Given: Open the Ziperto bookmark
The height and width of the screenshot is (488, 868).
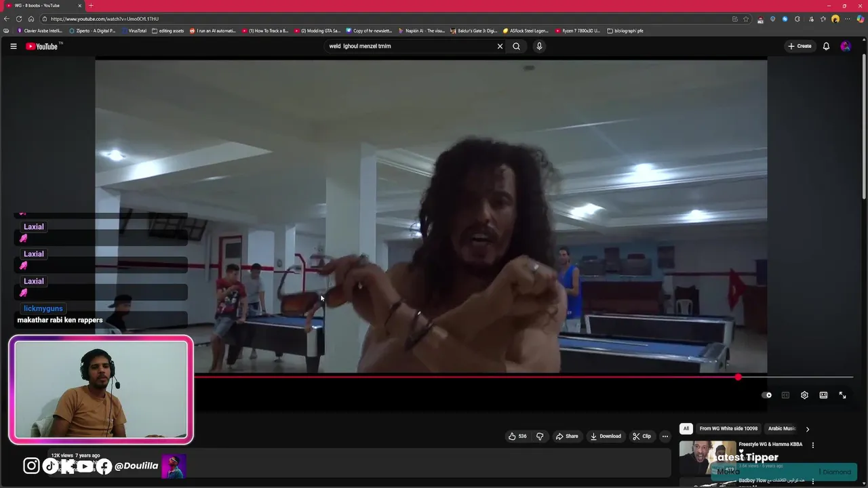Looking at the screenshot, I should (93, 30).
